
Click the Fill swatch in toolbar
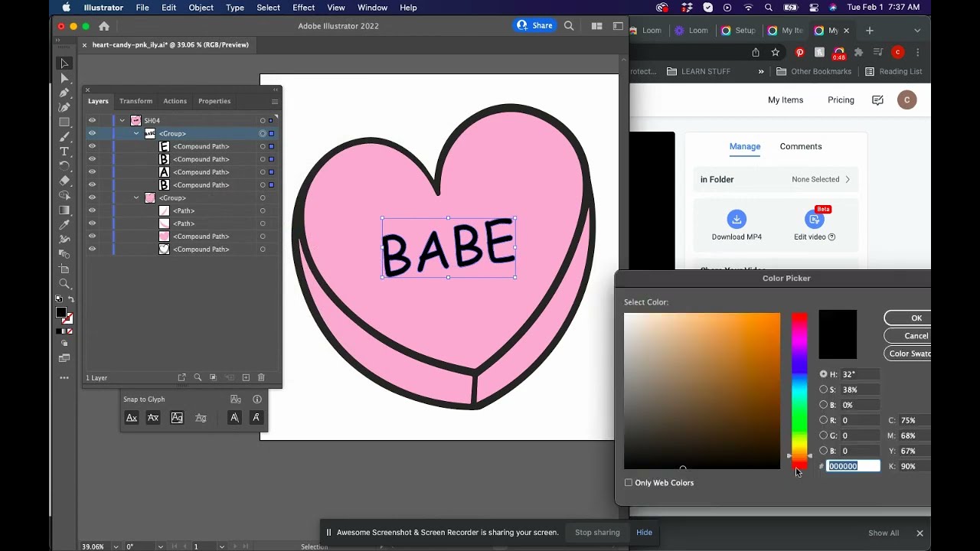(61, 312)
